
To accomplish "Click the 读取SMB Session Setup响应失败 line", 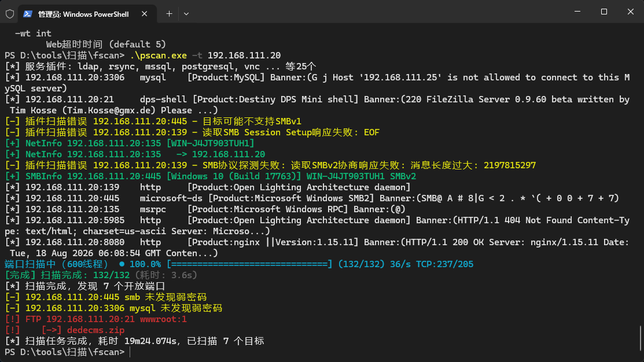I will click(x=192, y=132).
